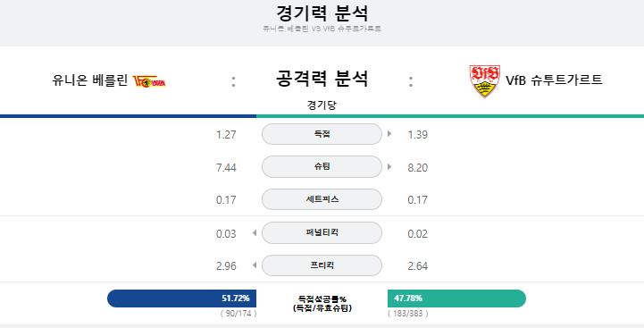
Task: Click the right arrow beside 슈팅 pill
Action: pyautogui.click(x=389, y=166)
